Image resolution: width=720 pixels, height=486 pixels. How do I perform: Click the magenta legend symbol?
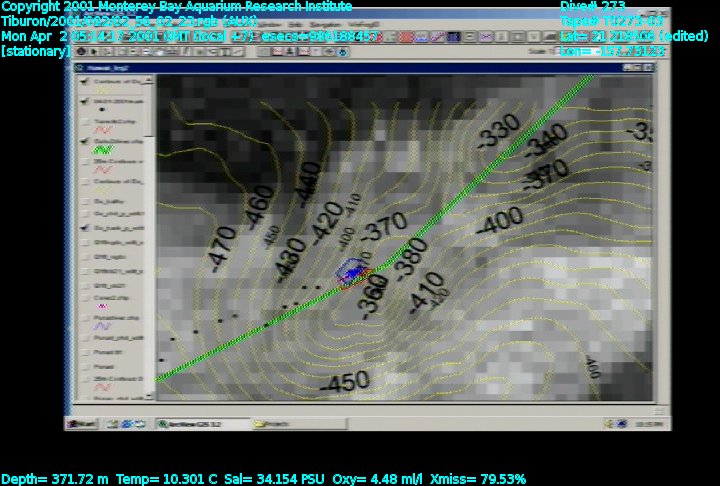[102, 306]
